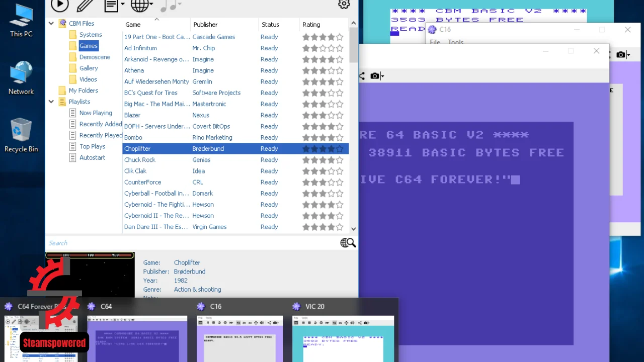Select the Blazer game row
The height and width of the screenshot is (362, 644).
[x=235, y=115]
